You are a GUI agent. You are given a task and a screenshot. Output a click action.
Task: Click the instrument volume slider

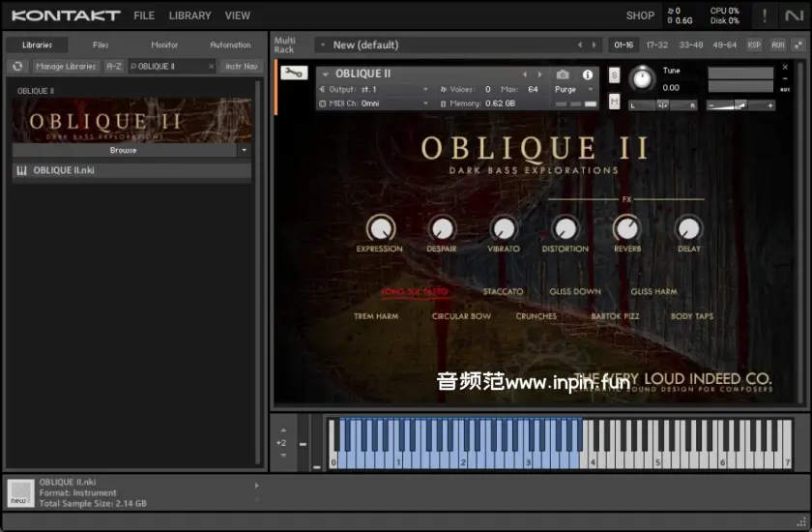coord(740,104)
